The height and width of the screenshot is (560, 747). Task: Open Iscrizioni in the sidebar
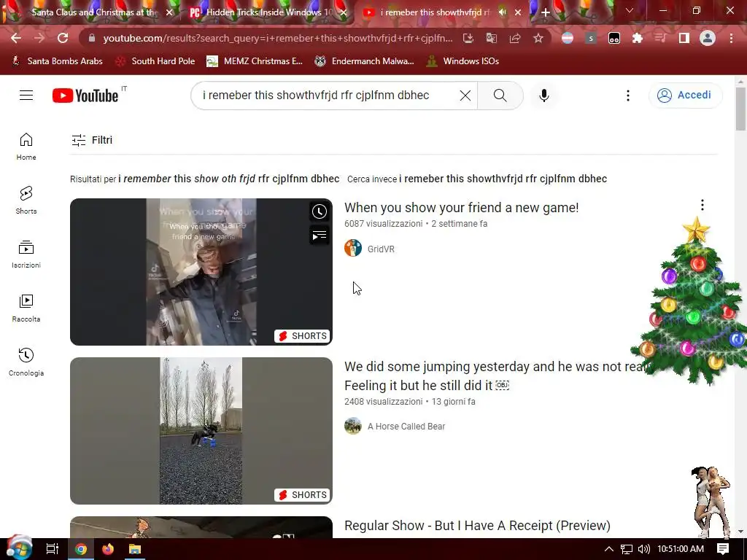26,254
